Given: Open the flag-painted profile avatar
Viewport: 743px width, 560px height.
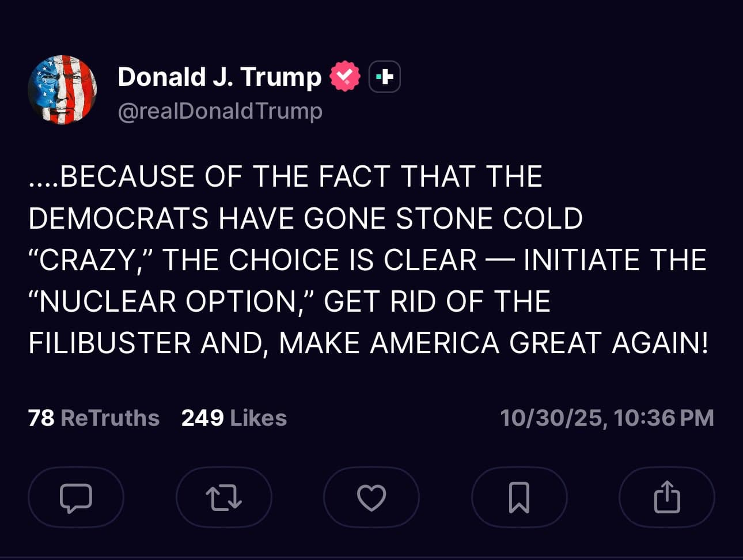Looking at the screenshot, I should pyautogui.click(x=62, y=90).
